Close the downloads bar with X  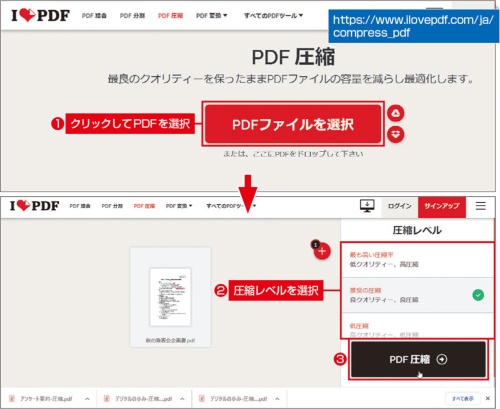tap(488, 398)
